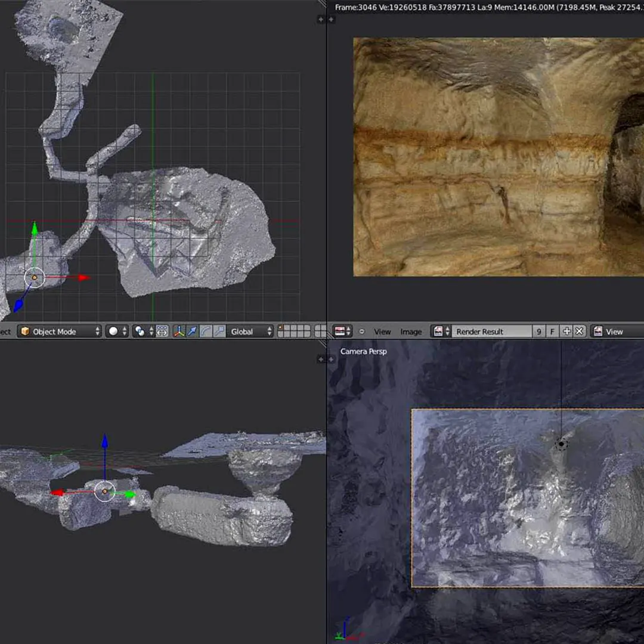Open the Object Mode dropdown
The image size is (644, 644).
pos(60,332)
